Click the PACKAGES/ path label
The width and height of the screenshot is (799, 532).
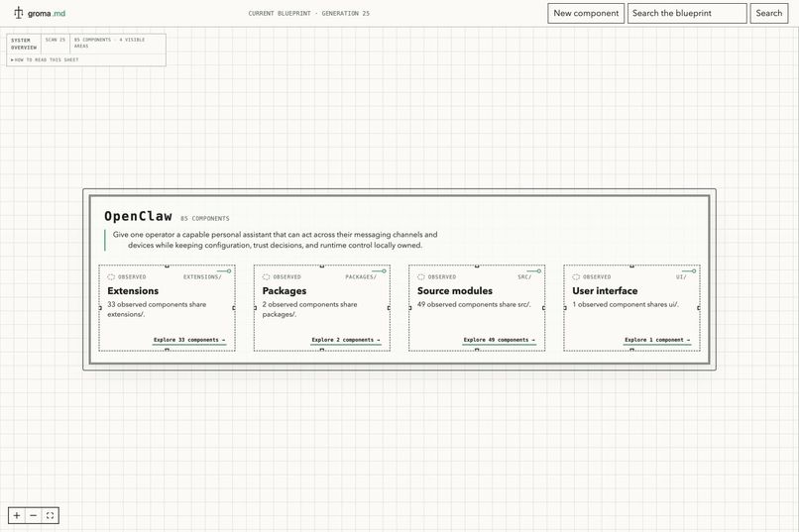361,277
